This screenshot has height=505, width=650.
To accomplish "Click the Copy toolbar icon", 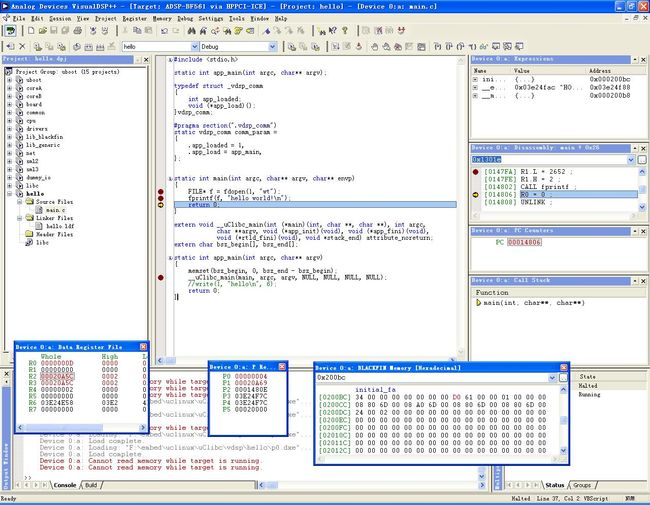I will 137,31.
